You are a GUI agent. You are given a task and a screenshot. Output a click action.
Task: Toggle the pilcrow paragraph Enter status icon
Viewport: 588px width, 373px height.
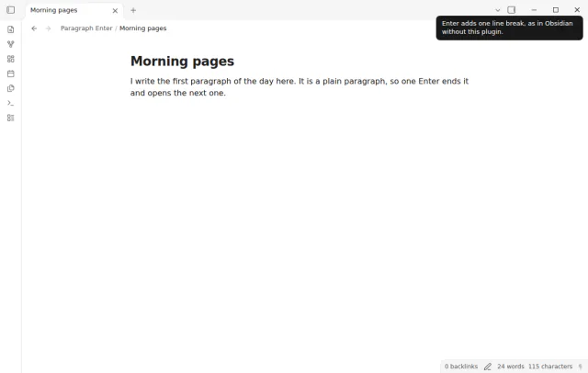(x=580, y=367)
